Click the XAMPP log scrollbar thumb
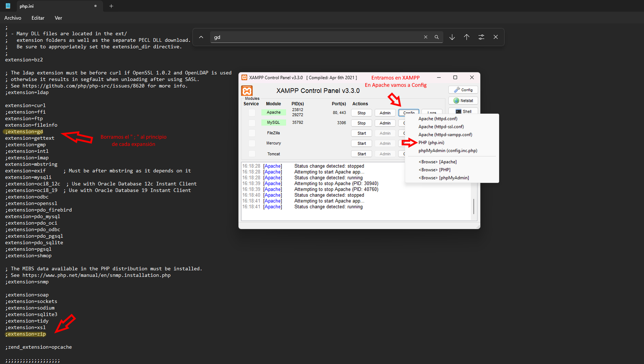This screenshot has height=364, width=644. coord(474,206)
